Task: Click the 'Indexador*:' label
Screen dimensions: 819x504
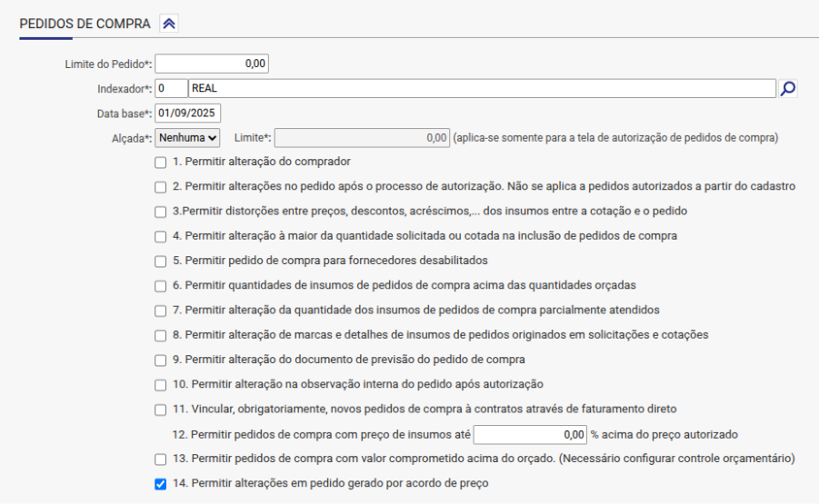Action: (x=125, y=89)
